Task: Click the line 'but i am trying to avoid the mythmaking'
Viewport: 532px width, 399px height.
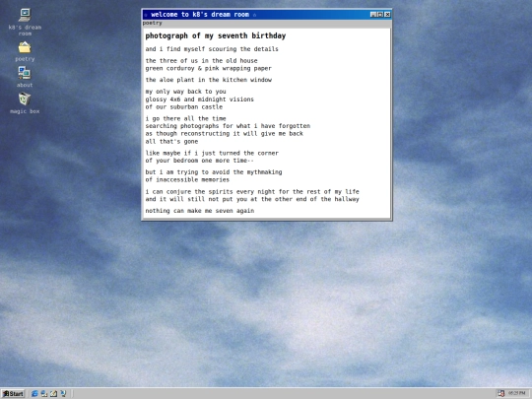Action: 214,172
